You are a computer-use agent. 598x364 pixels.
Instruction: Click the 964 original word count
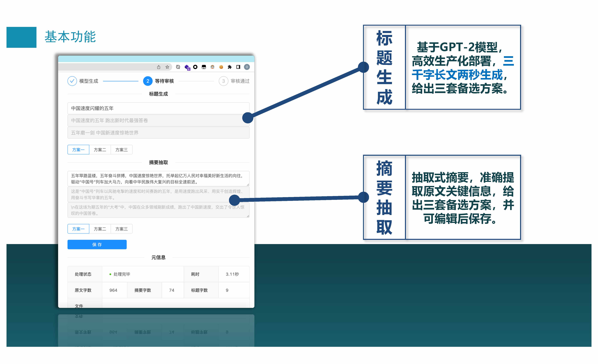113,290
